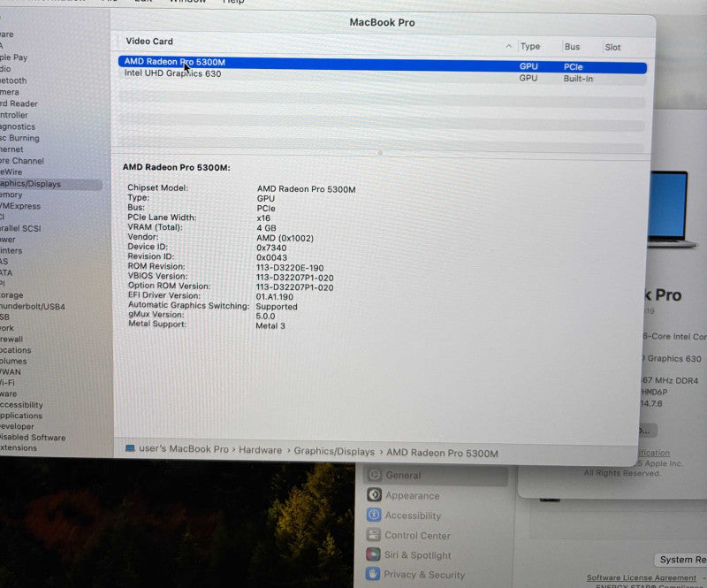This screenshot has width=707, height=588.
Task: Open Volumes in the sidebar
Action: pos(13,361)
